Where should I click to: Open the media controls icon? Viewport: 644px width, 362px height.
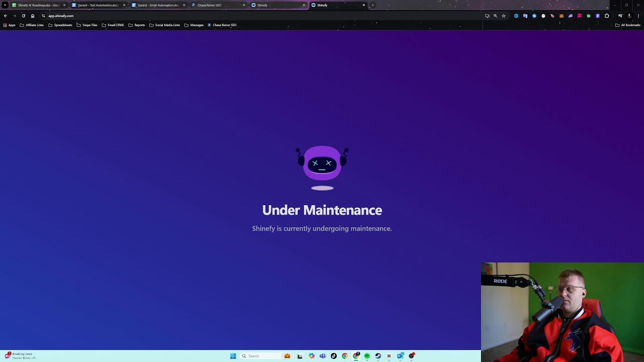click(620, 16)
